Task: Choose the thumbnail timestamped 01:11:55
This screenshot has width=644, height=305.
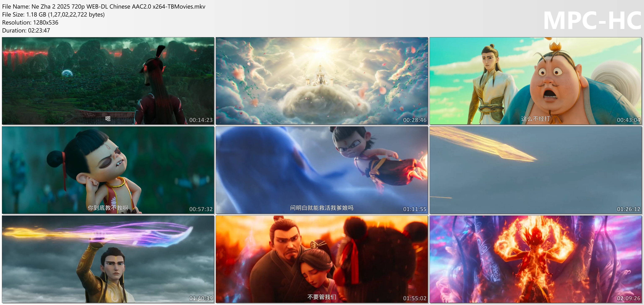Action: tap(322, 170)
